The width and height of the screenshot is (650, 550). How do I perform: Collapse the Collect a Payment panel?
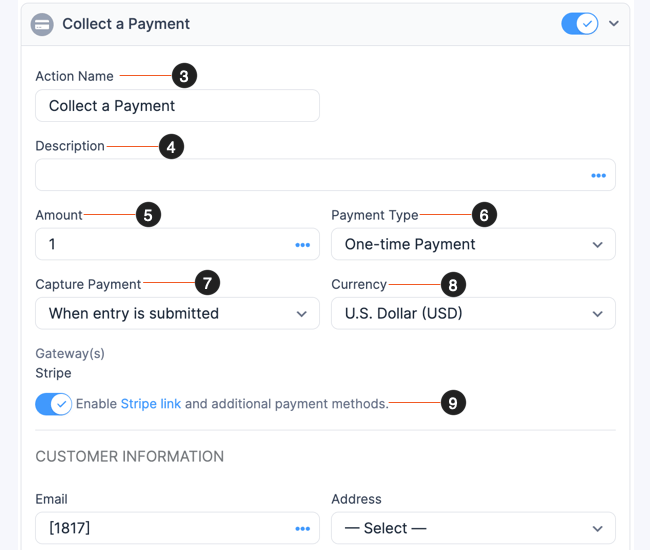(615, 23)
